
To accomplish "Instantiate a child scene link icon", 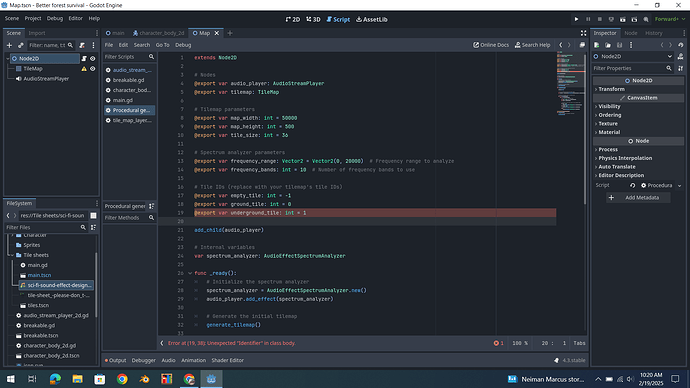I will [21, 45].
